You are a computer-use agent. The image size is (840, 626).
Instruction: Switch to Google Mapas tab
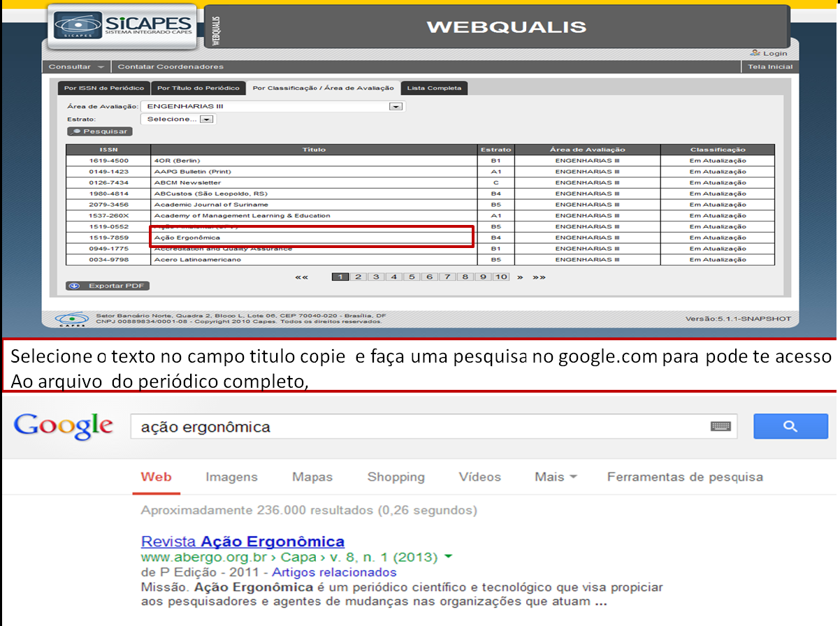click(x=312, y=477)
